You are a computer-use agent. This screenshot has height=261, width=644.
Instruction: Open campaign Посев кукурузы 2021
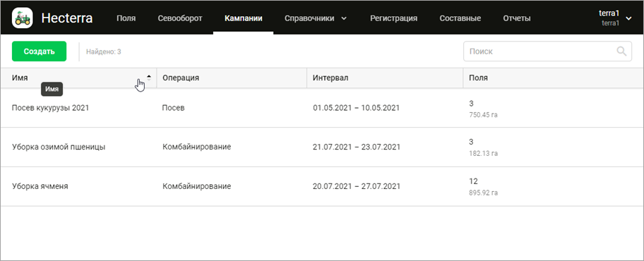50,108
